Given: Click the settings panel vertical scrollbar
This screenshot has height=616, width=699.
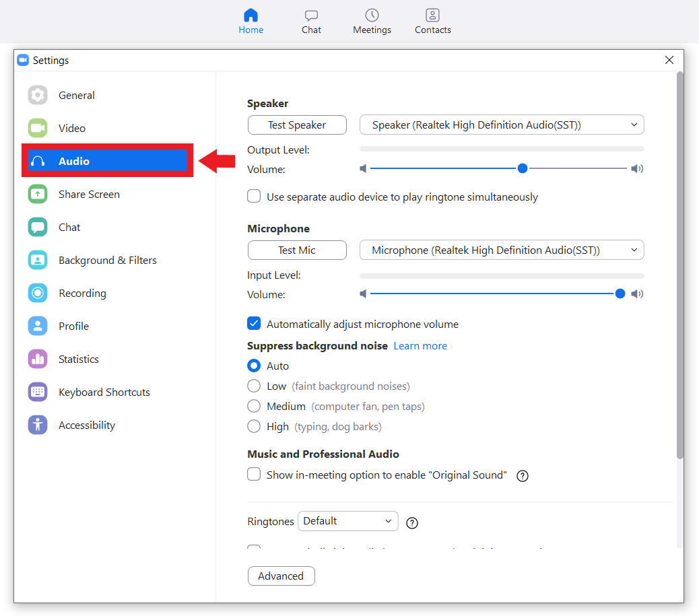Looking at the screenshot, I should pyautogui.click(x=679, y=269).
